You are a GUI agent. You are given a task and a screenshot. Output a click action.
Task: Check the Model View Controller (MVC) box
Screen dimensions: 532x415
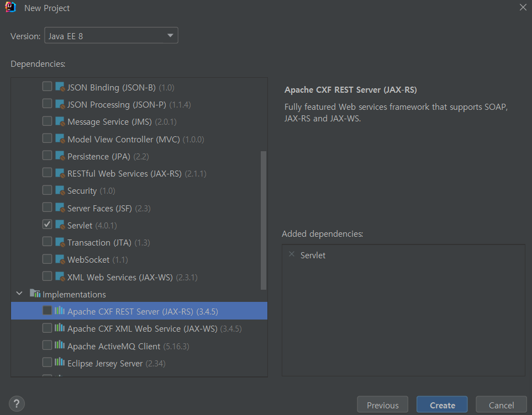pos(47,138)
